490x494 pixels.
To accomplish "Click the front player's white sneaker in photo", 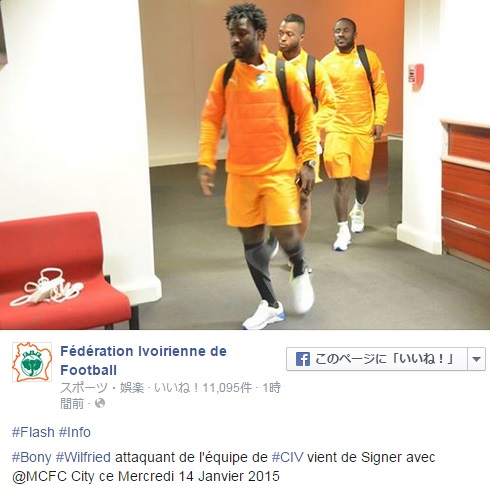I will pyautogui.click(x=263, y=315).
